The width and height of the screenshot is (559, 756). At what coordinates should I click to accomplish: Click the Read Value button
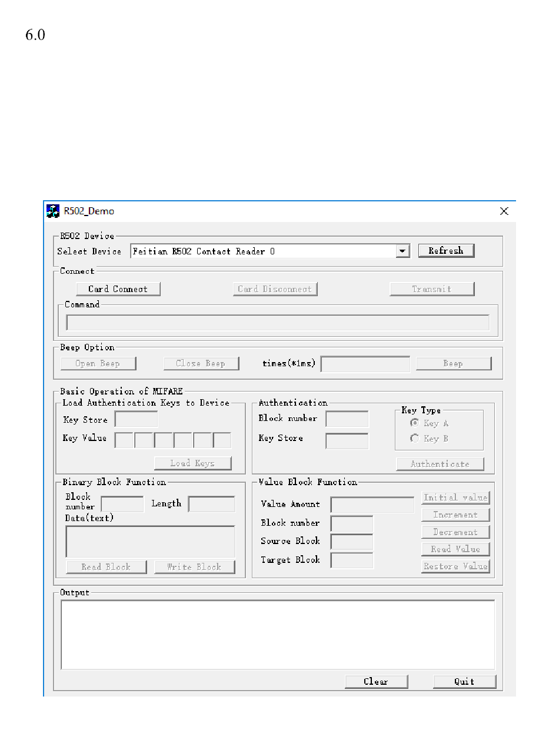456,549
